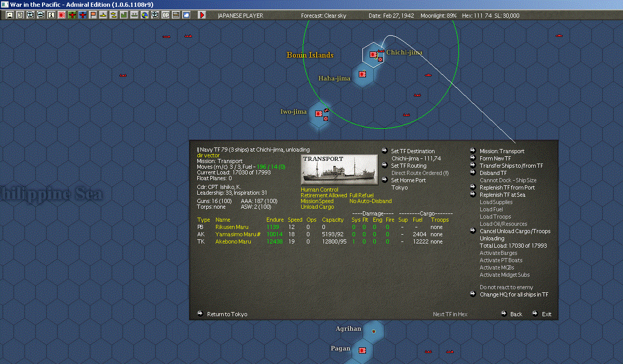Screen dimensions: 623x364
Task: Click Set TF Routing text
Action: (409, 166)
